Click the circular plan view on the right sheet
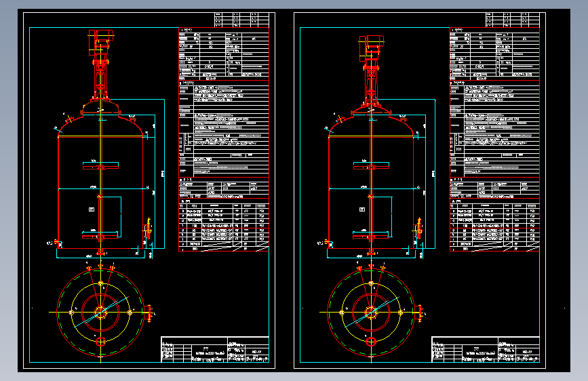Viewport: 588px width, 381px height. (371, 312)
